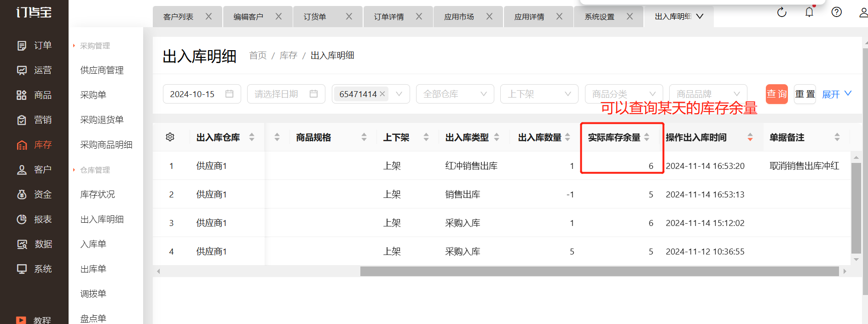
Task: Go to the 资金 sidebar section
Action: tap(34, 195)
